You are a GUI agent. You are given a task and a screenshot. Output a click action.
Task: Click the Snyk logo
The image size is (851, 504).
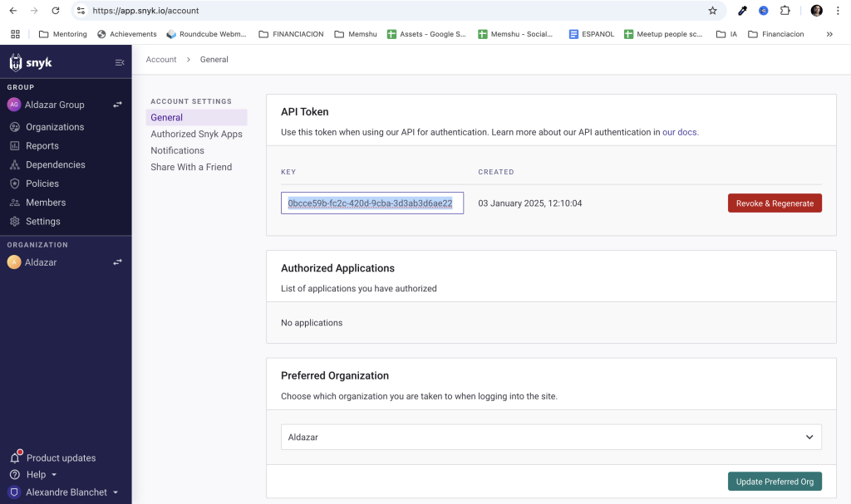click(x=31, y=62)
